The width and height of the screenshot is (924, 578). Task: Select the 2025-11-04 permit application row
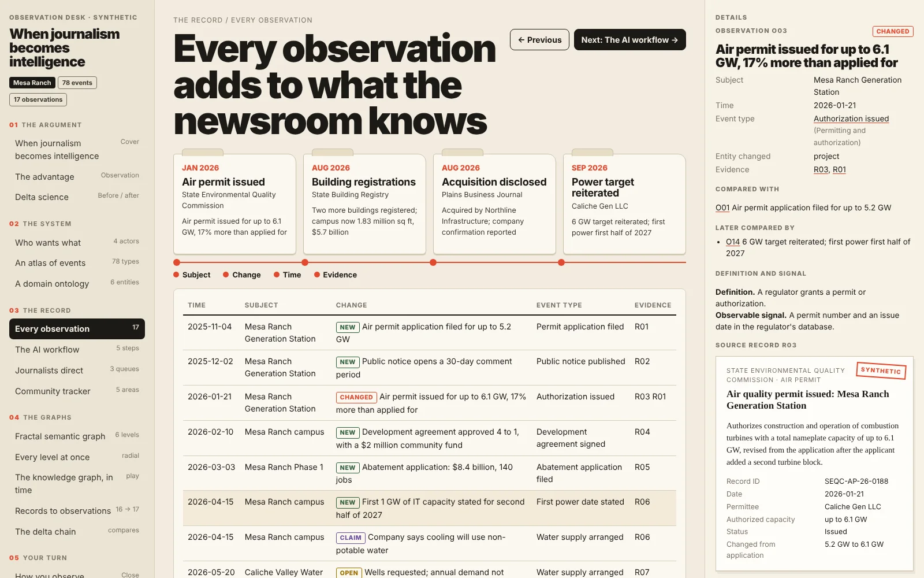coord(430,333)
